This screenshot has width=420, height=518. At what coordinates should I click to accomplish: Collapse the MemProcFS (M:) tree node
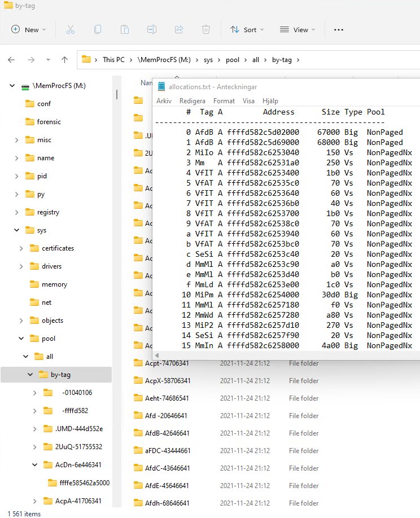pos(12,86)
